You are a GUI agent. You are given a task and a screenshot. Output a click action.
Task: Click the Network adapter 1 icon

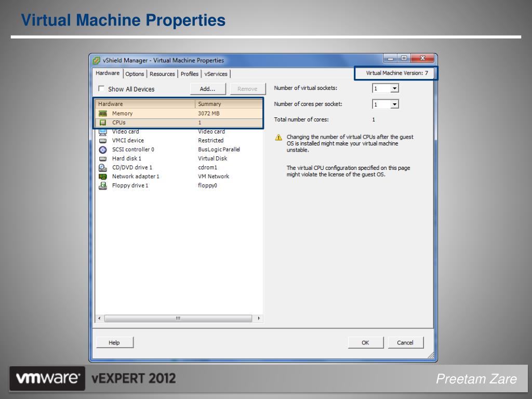(x=103, y=177)
